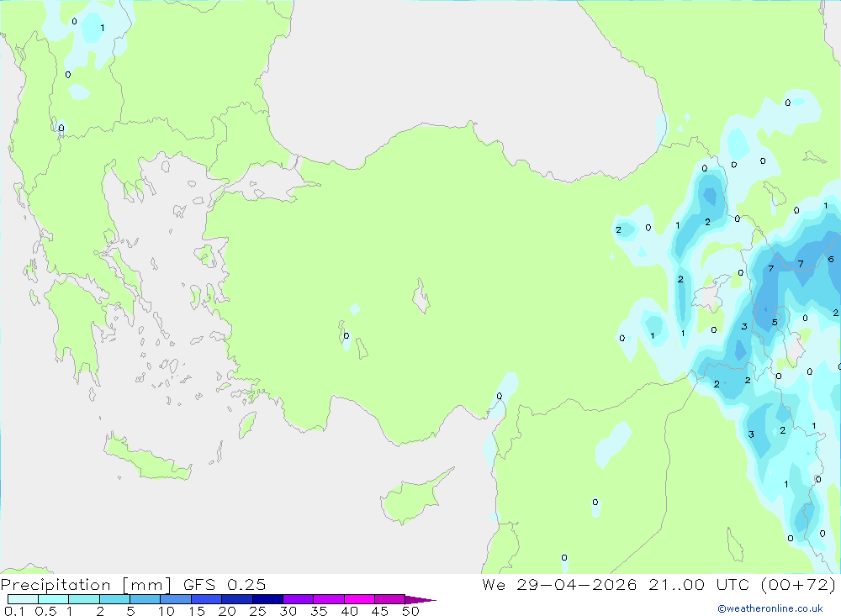Select the '29-04-2026' date text
Screen dimensions: 841x616
click(577, 584)
